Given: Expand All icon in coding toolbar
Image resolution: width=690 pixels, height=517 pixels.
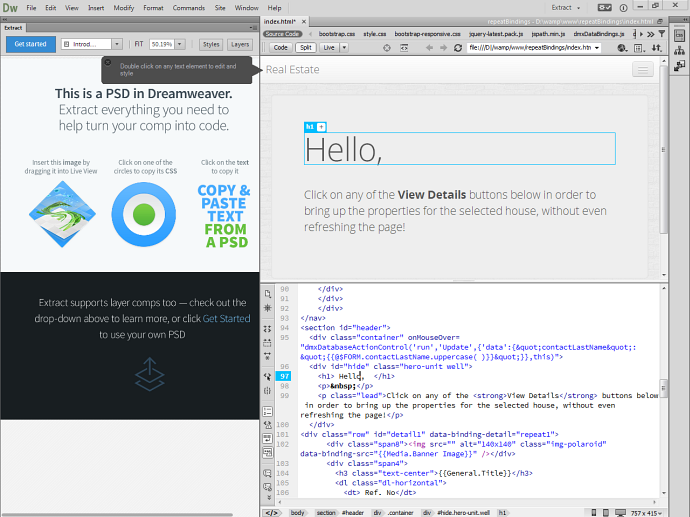Looking at the screenshot, I should (268, 356).
